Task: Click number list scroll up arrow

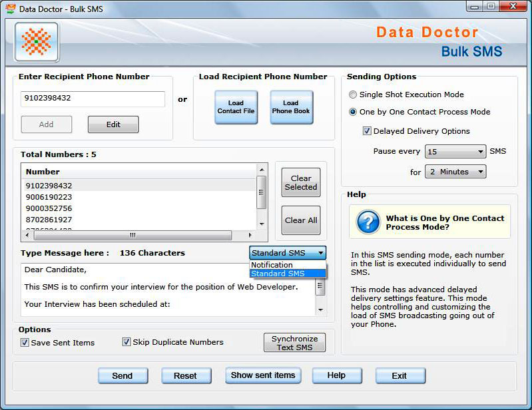Action: (x=261, y=170)
